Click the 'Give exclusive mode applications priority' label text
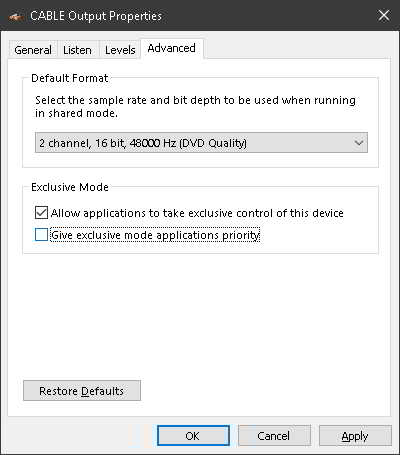This screenshot has height=455, width=400. (155, 235)
